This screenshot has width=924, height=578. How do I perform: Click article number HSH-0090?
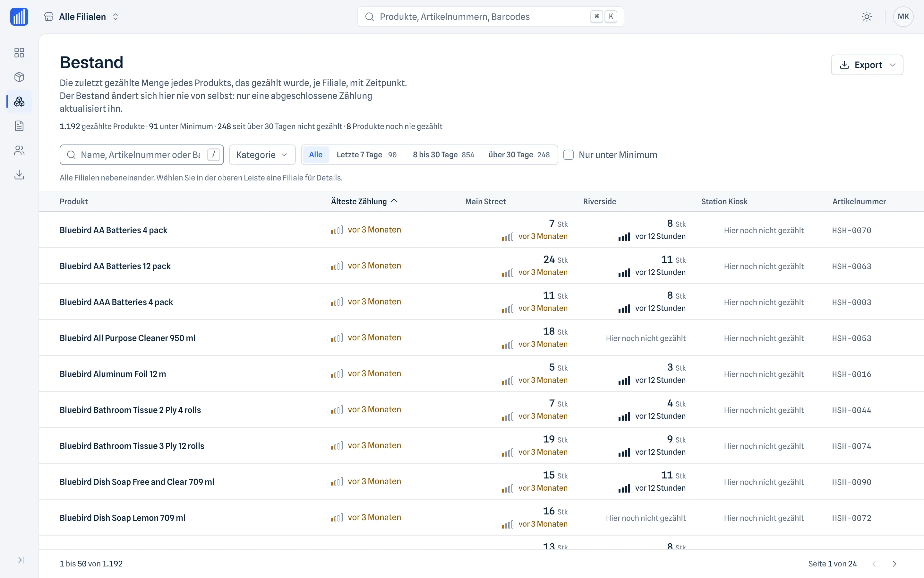tap(851, 482)
